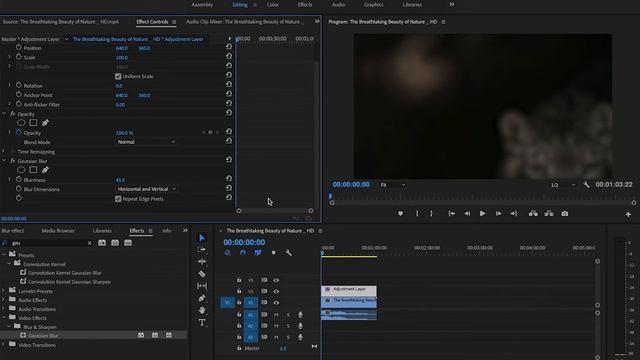640x360 pixels.
Task: Toggle Opacity animation stopwatch
Action: click(x=19, y=132)
